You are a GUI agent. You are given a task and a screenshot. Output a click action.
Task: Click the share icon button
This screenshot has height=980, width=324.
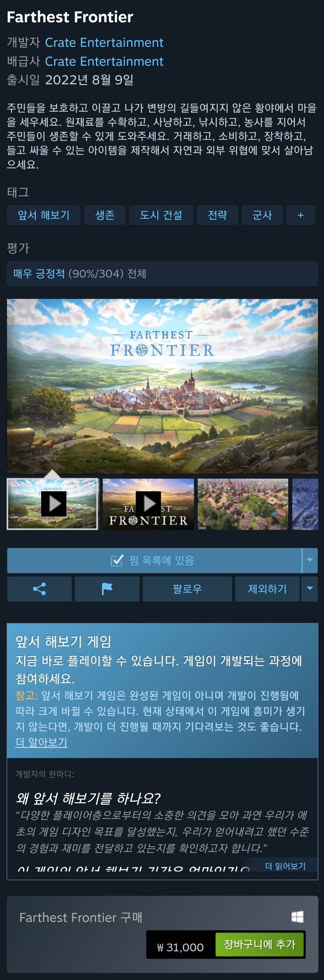tap(39, 589)
